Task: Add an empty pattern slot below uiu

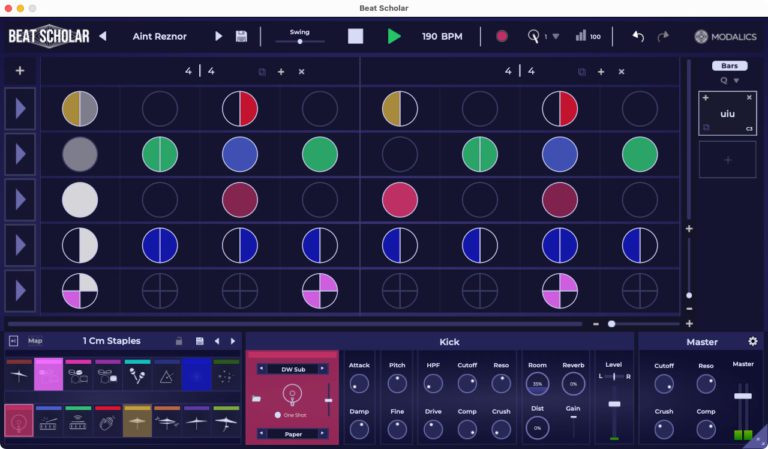Action: pos(727,160)
